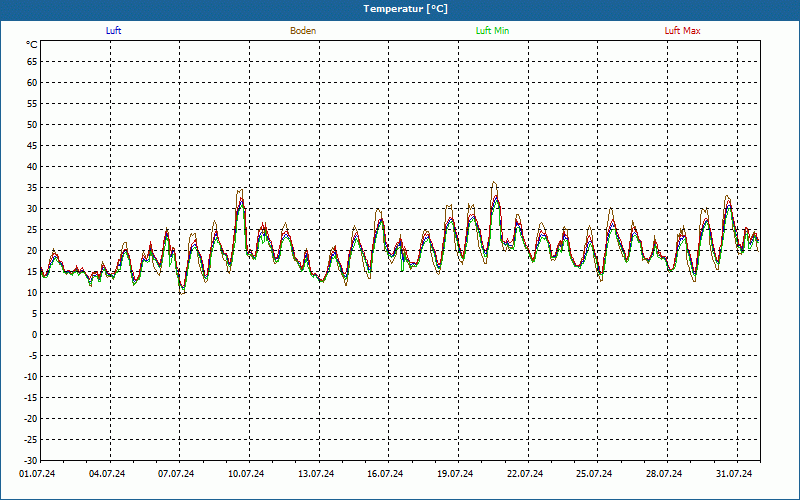Click the 31.07.24 date label

734,474
